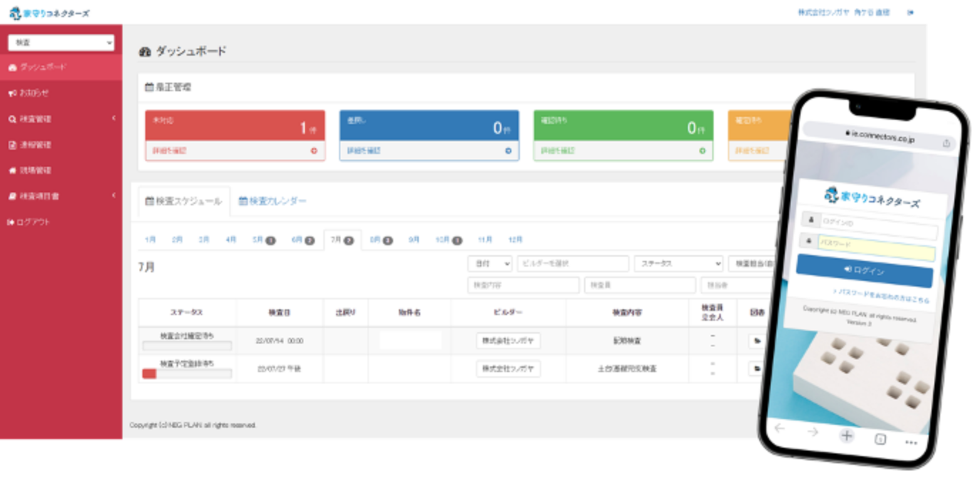Screen dimensions: 980x479
Task: Click ログアウト in the sidebar
Action: click(x=34, y=222)
